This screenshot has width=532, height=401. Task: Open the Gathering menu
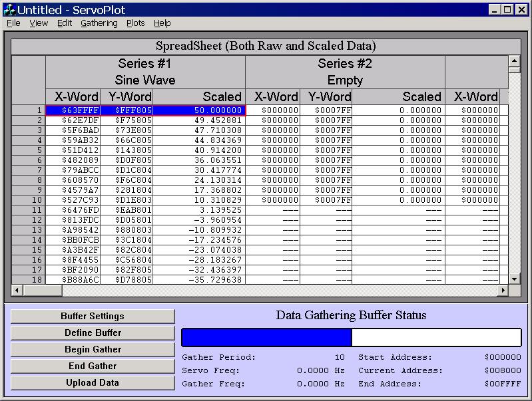[99, 23]
